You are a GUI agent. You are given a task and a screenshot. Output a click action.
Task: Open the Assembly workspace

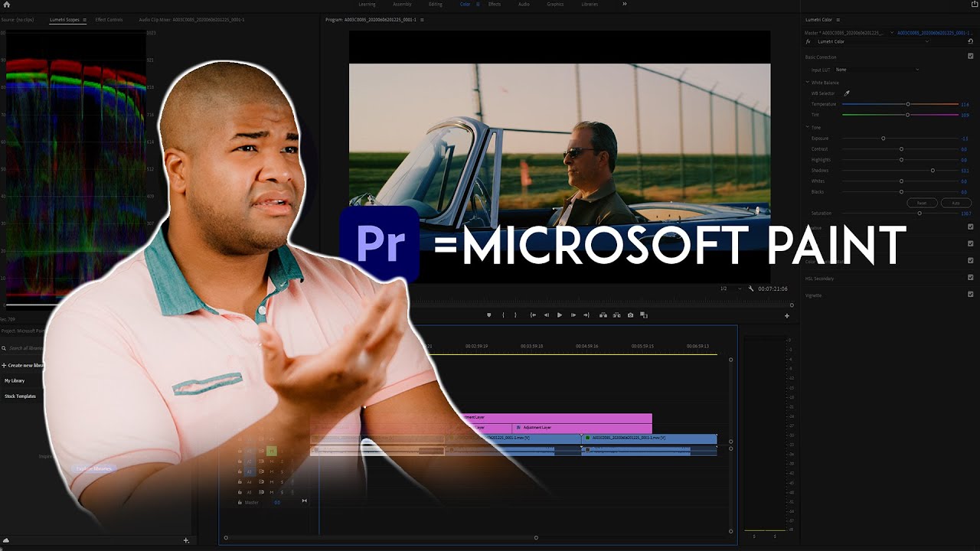402,5
